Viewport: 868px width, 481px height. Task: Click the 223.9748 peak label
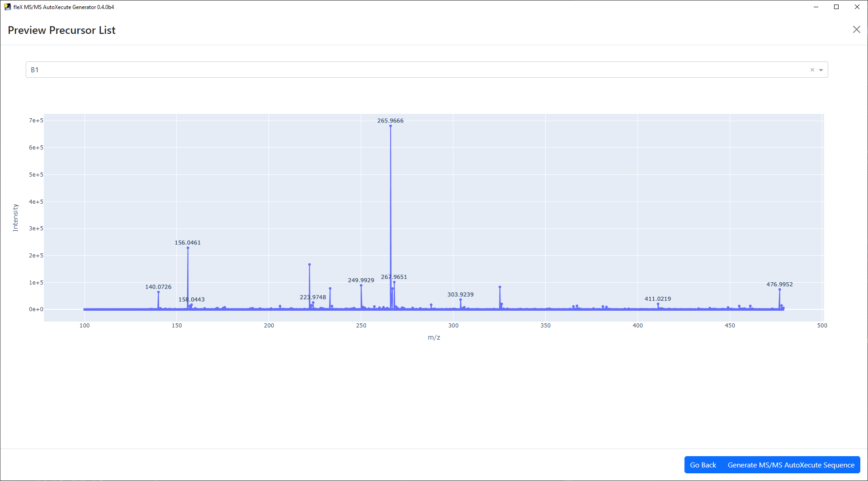313,297
